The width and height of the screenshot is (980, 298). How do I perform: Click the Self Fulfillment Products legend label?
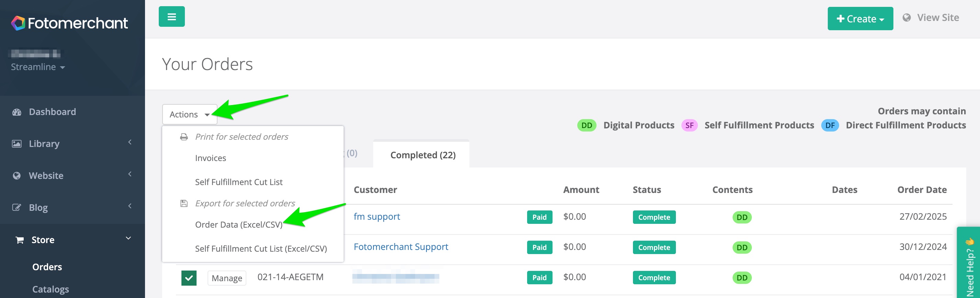click(x=759, y=125)
